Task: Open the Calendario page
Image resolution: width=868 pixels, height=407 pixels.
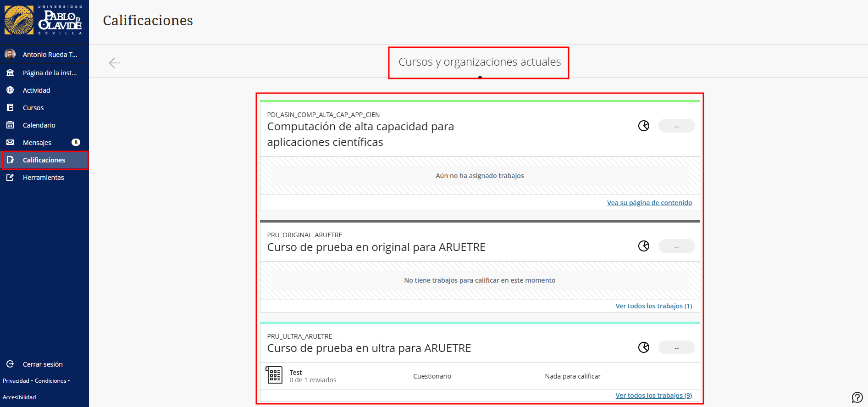Action: click(39, 125)
